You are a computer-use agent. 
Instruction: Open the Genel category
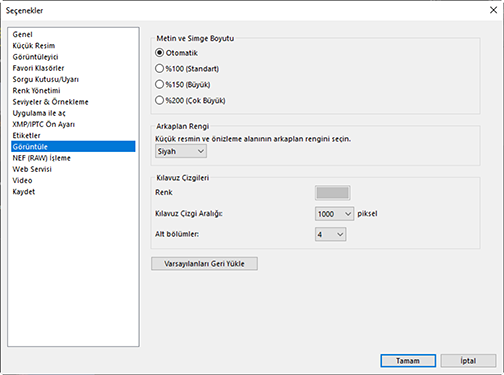coord(73,34)
